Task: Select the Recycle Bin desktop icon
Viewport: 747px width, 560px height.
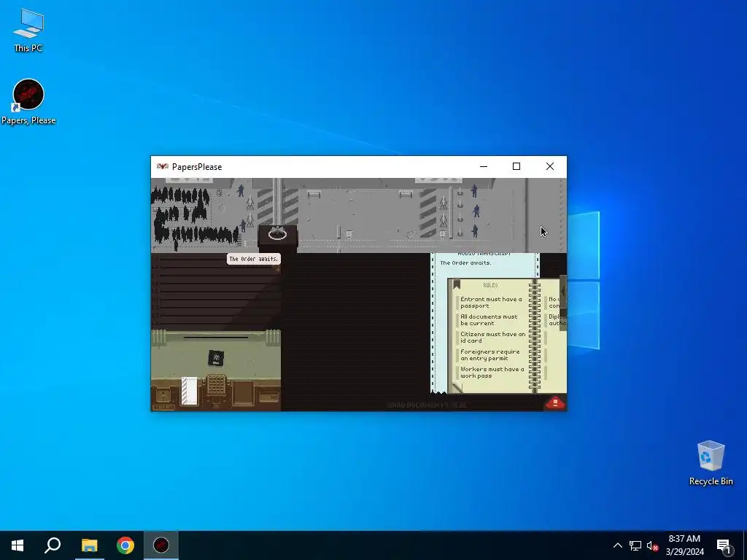Action: 711,463
